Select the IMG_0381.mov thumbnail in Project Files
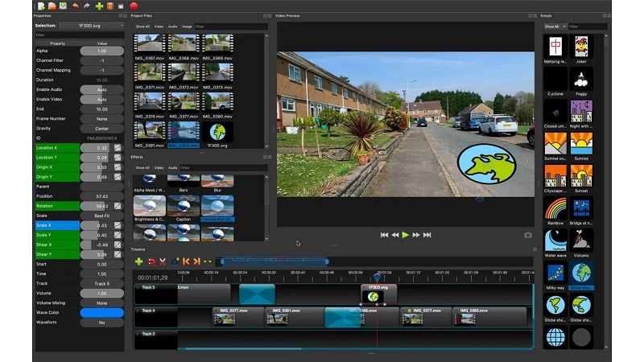This screenshot has width=644, height=362. click(150, 130)
